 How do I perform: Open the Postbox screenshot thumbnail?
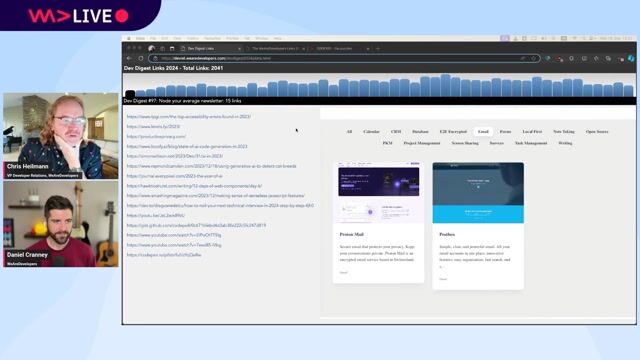coord(478,193)
